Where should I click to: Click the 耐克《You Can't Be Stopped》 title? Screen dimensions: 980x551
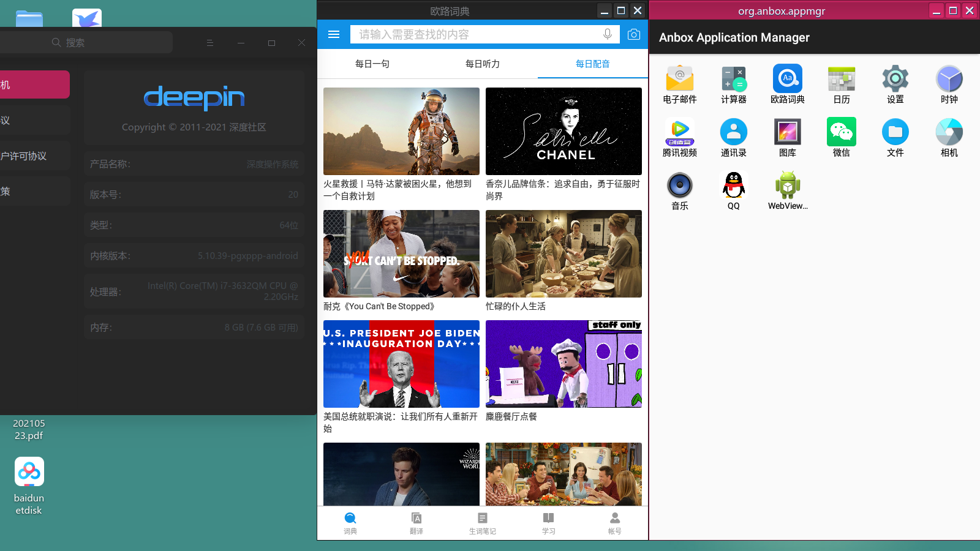point(379,306)
